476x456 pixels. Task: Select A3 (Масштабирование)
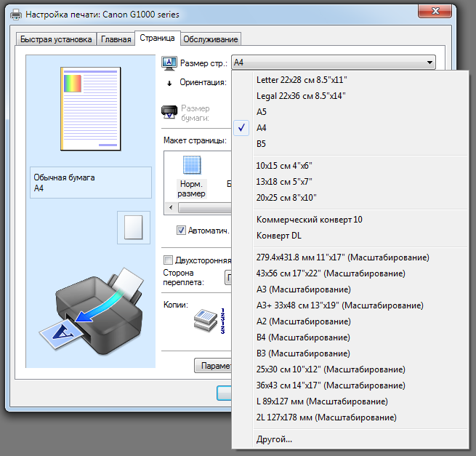tap(350, 289)
